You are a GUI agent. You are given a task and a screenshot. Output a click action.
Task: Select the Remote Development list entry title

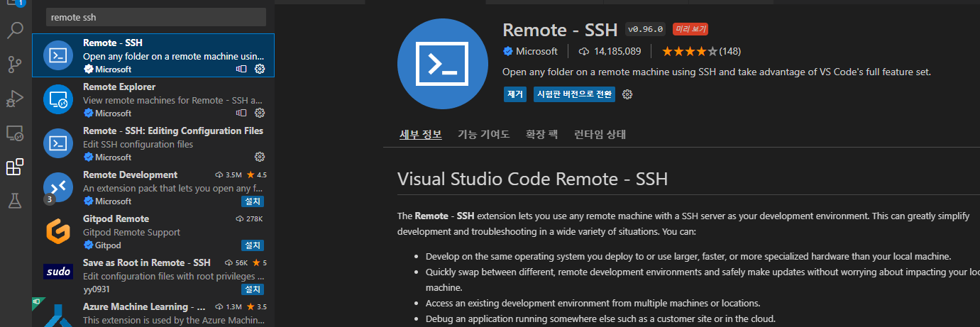tap(130, 174)
